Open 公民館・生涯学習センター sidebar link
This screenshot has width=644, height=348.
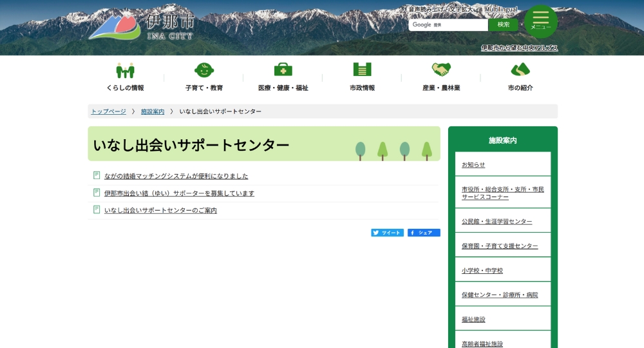pos(497,222)
